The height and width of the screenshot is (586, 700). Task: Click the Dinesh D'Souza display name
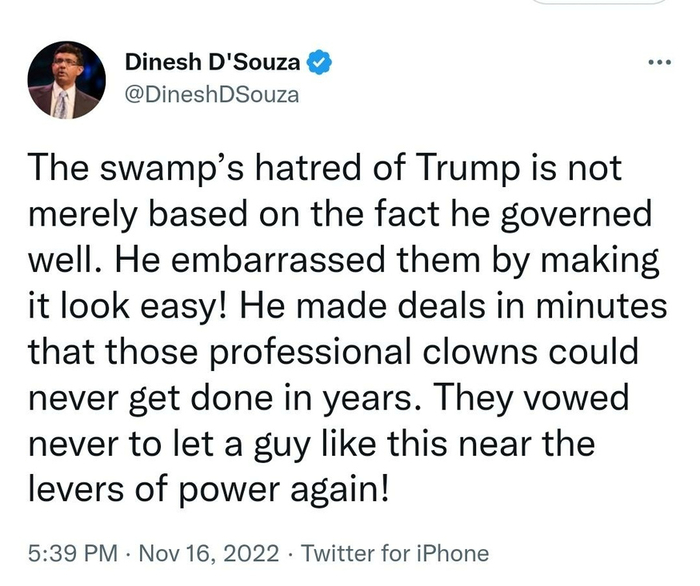(x=214, y=62)
